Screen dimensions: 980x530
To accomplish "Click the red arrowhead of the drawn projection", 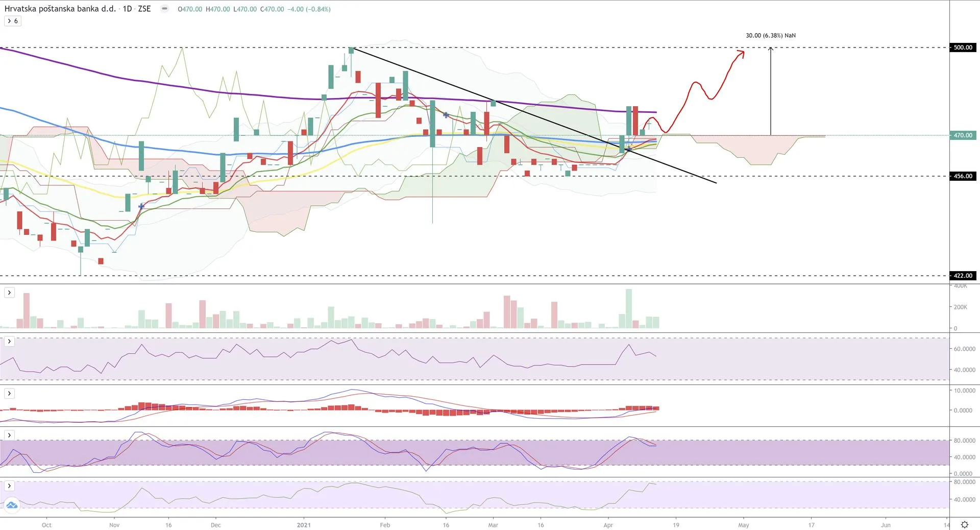I will pos(742,52).
